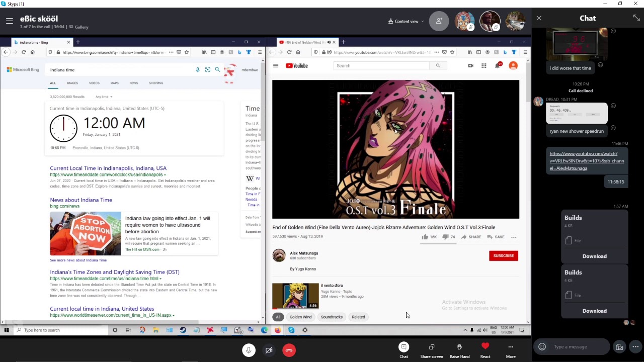
Task: Open the Stop Abortion Now news thumbnail
Action: (x=85, y=234)
